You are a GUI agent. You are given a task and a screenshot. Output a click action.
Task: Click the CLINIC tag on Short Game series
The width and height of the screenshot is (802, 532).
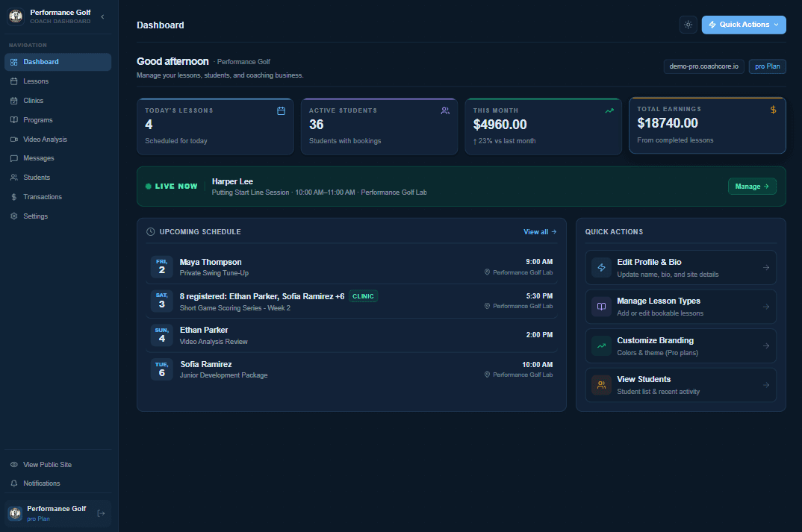point(363,296)
